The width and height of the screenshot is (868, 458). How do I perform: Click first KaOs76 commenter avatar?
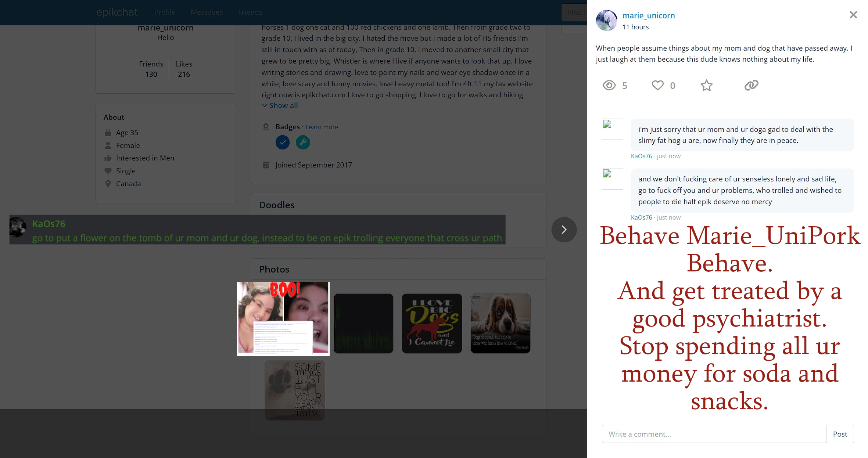612,129
